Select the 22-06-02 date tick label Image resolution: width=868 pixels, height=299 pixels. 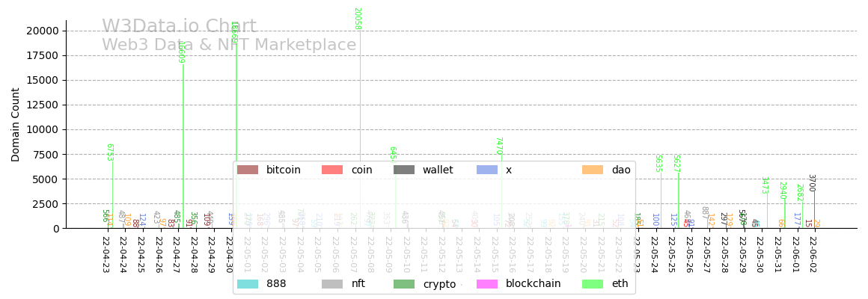(813, 254)
